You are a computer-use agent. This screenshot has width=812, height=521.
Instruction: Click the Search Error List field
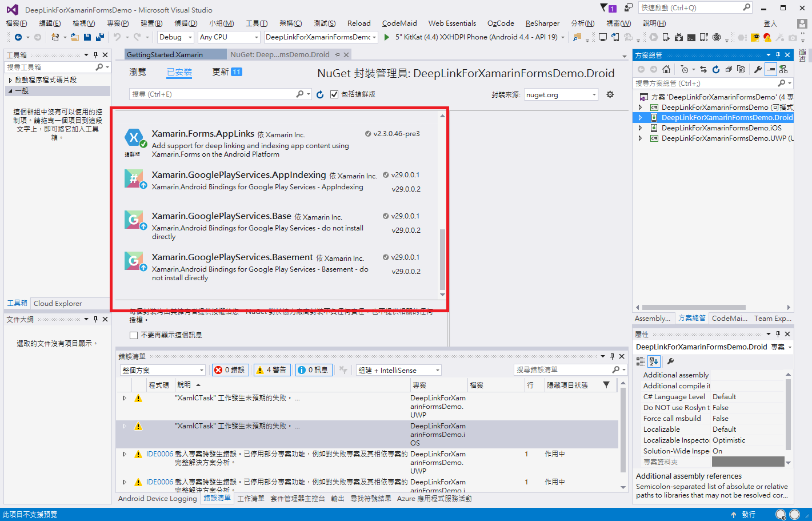coord(570,370)
